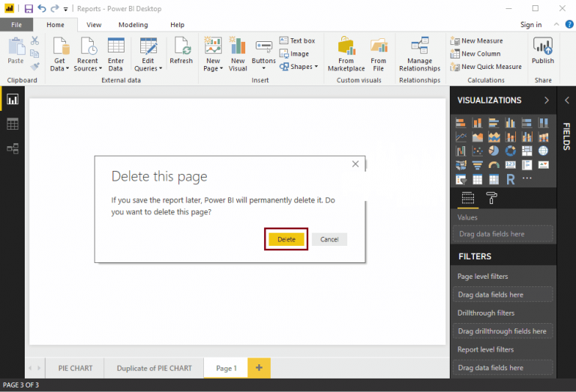Collapse the Visualizations pane chevron

point(546,100)
